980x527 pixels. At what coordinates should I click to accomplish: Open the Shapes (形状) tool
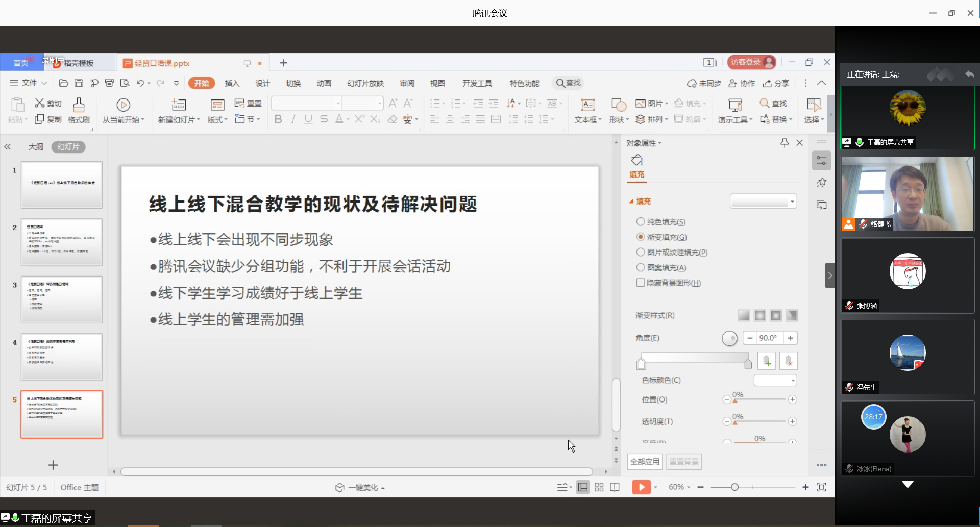[x=618, y=105]
